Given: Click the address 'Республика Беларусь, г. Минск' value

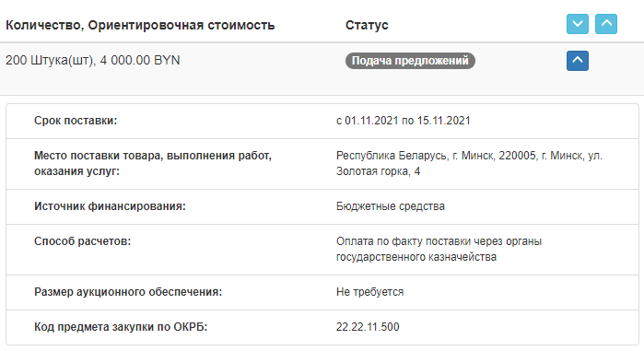Looking at the screenshot, I should pyautogui.click(x=469, y=156).
